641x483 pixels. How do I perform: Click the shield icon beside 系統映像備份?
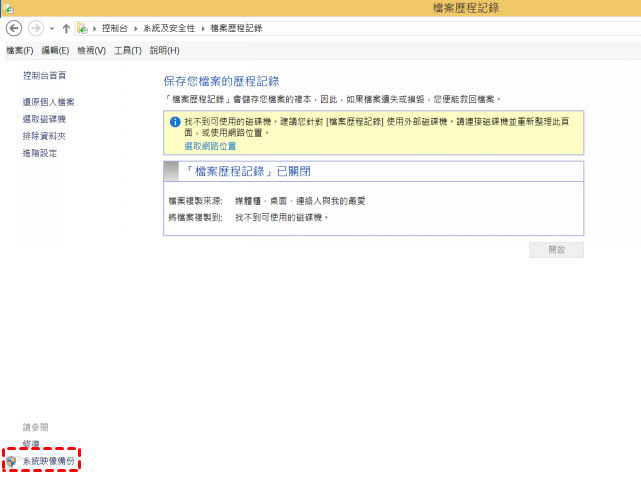point(11,462)
